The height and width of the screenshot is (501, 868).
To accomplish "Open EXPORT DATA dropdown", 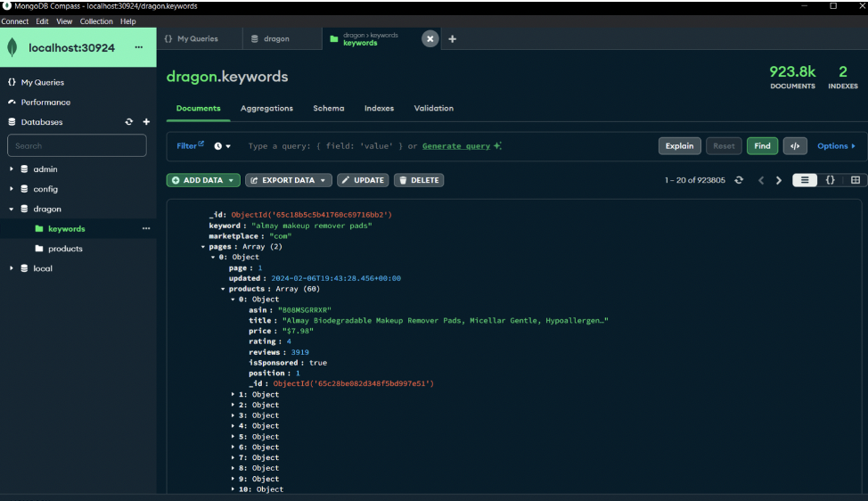I will [x=289, y=180].
